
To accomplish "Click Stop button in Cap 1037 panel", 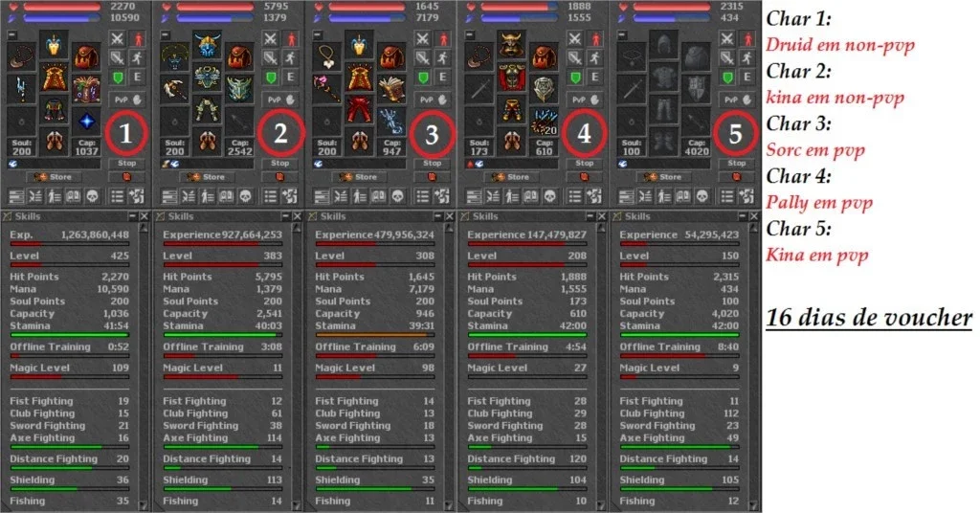I will (127, 163).
